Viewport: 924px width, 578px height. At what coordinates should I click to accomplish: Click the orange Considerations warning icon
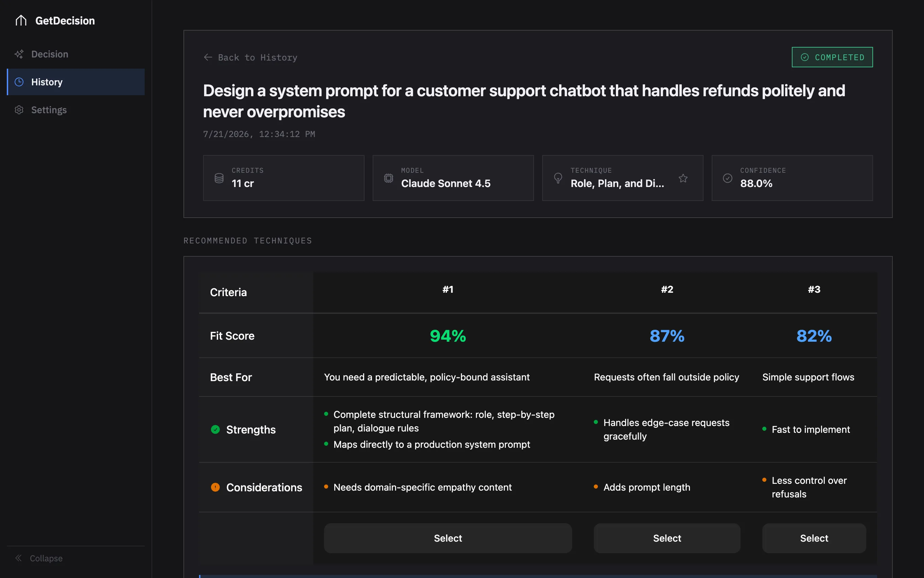[x=215, y=487]
